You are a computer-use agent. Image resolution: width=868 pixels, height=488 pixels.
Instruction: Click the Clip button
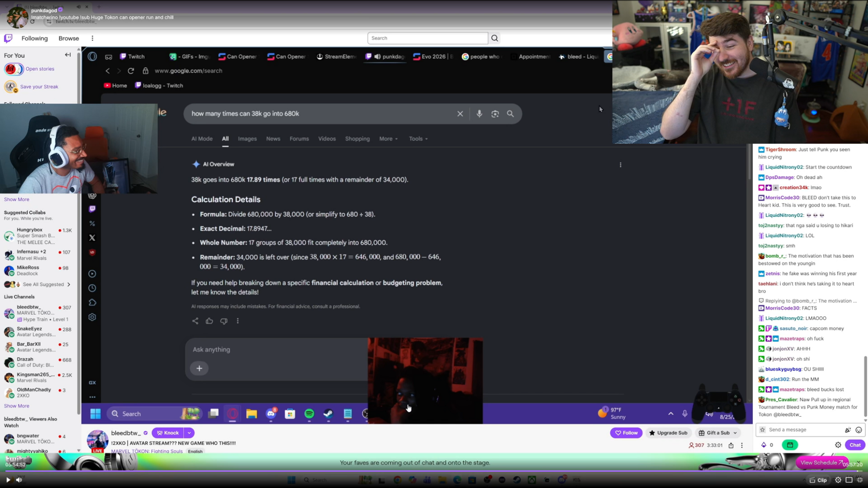(818, 480)
